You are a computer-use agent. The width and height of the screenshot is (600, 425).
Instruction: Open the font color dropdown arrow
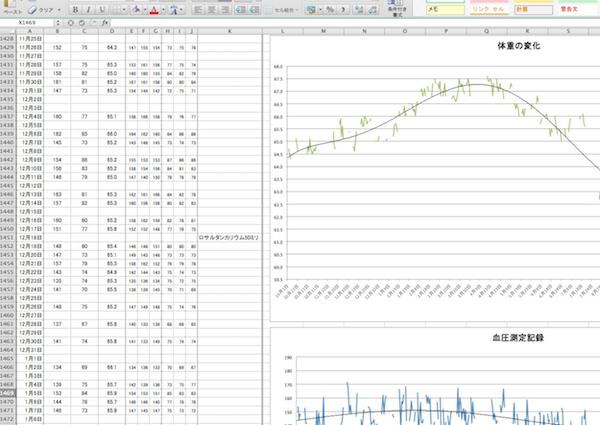[x=163, y=10]
